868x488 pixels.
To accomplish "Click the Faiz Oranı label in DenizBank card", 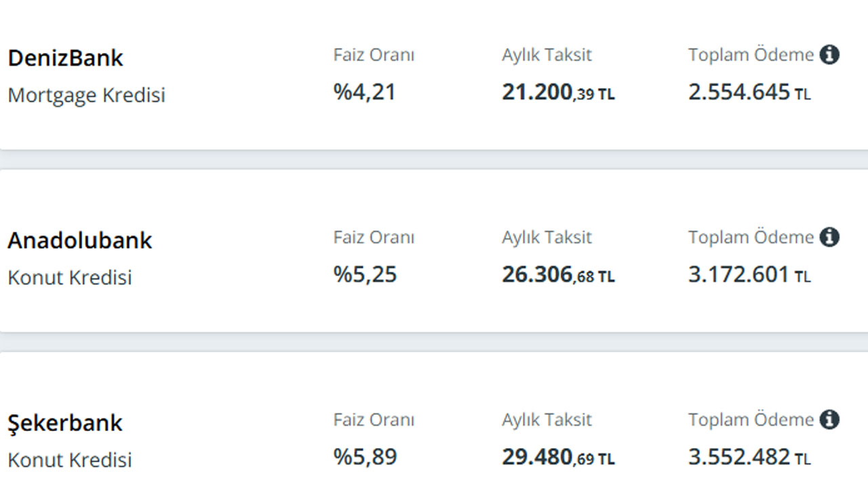I will (x=374, y=55).
